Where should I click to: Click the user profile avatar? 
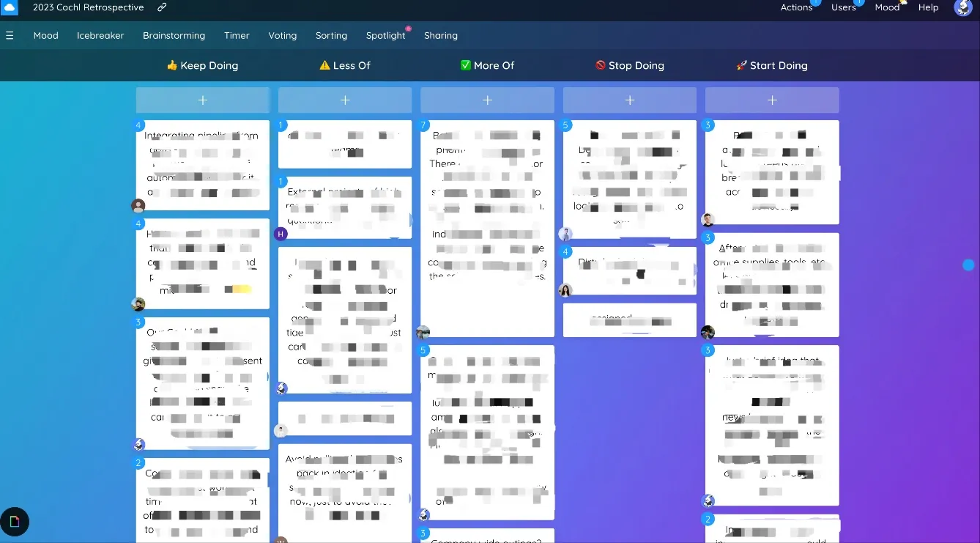(963, 7)
